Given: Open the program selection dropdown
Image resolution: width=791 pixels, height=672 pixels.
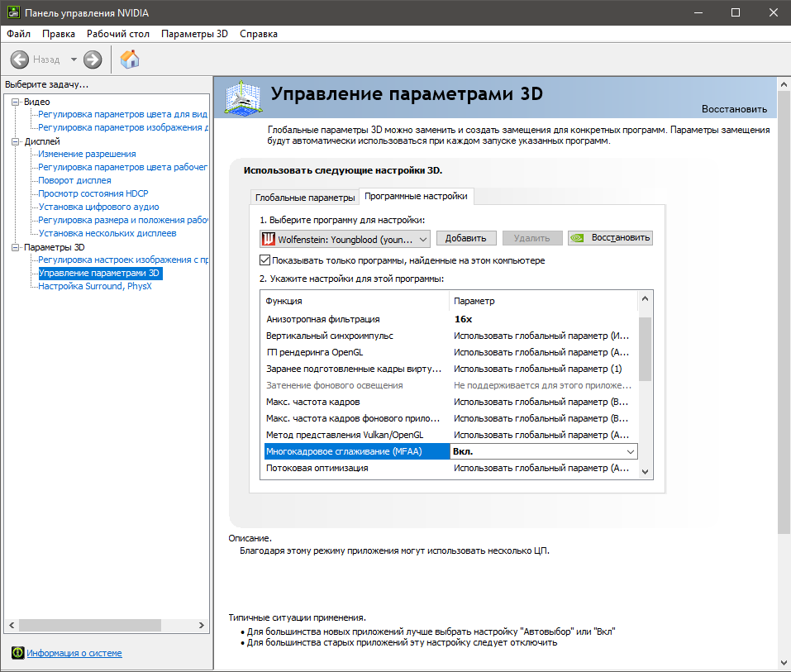Looking at the screenshot, I should (x=345, y=239).
